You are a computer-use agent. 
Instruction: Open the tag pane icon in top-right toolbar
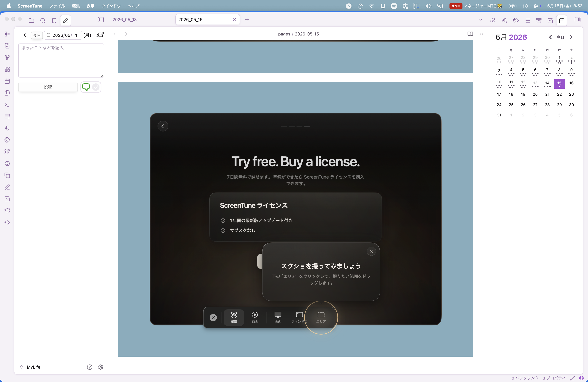[516, 20]
